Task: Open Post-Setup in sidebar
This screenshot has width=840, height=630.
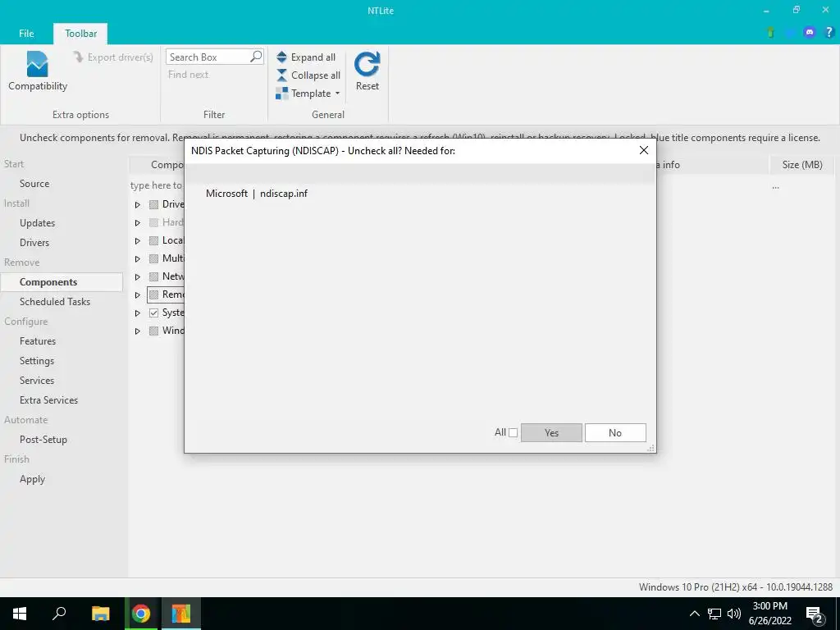Action: point(43,440)
